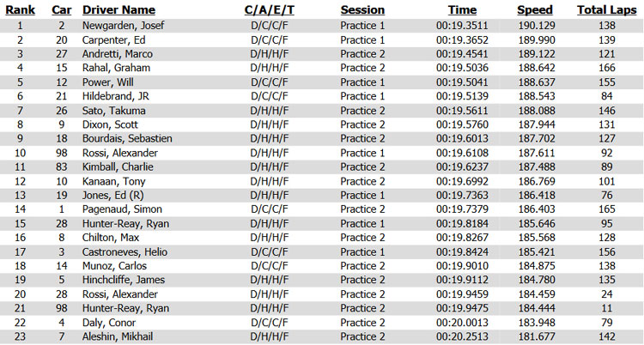
Task: Click the Total Laps column header
Action: tap(606, 9)
